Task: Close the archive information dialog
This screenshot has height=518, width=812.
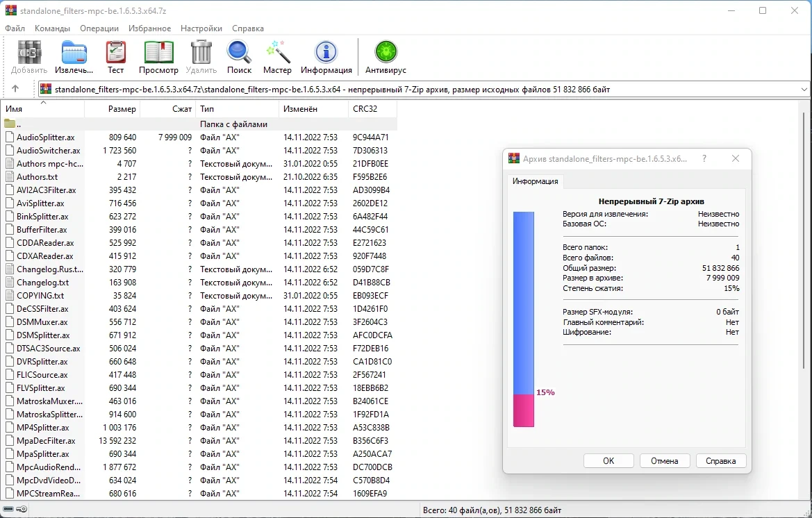Action: coord(736,158)
